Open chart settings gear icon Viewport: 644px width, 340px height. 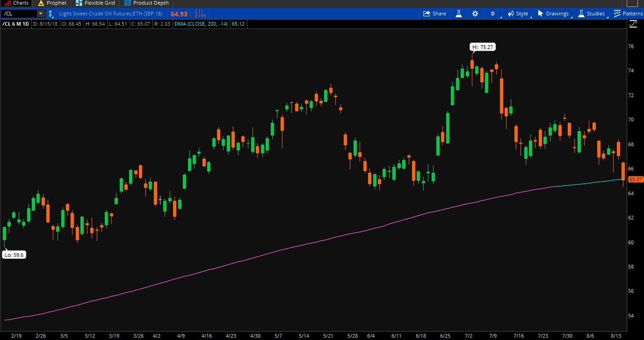475,14
